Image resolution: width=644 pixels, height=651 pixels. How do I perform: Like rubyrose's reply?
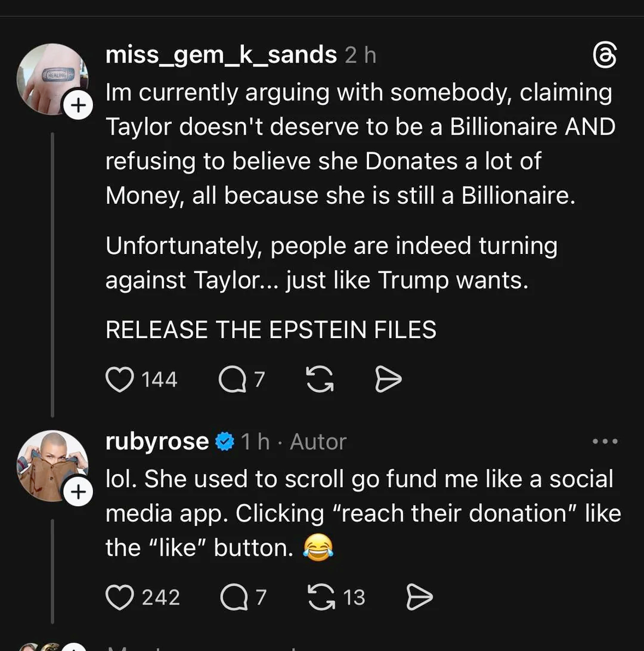pos(119,597)
